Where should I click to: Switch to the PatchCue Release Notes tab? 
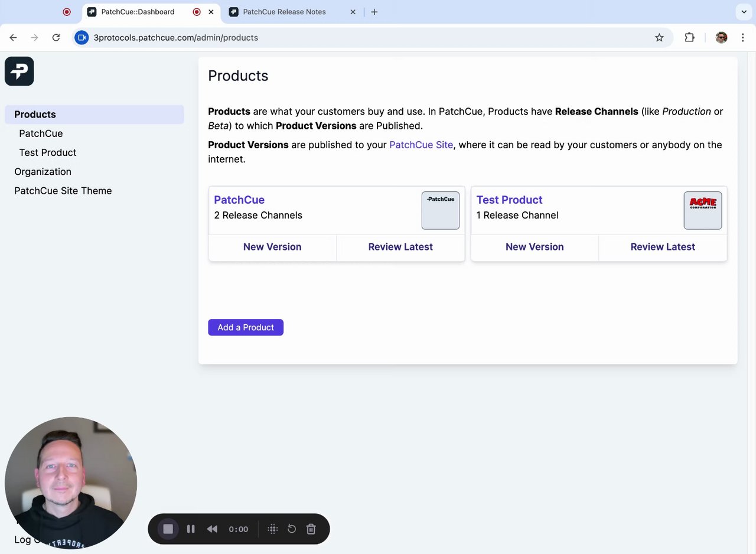[x=294, y=12]
